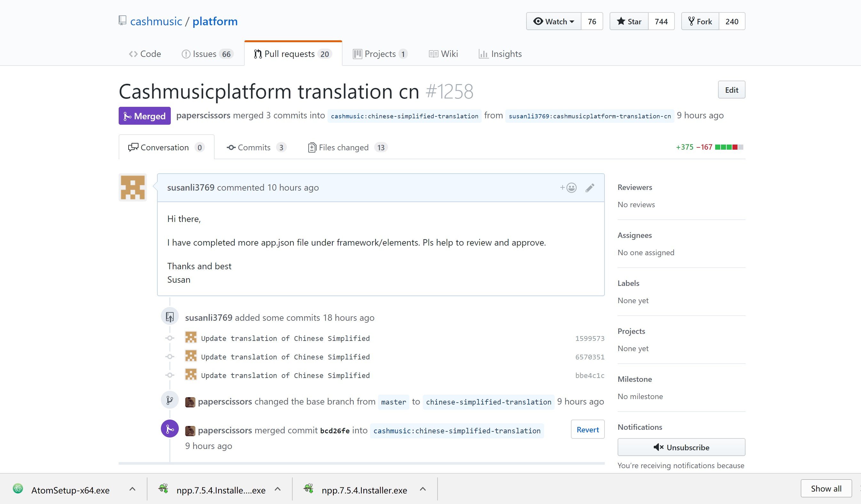Click the Reviewers sidebar heading

[x=635, y=187]
